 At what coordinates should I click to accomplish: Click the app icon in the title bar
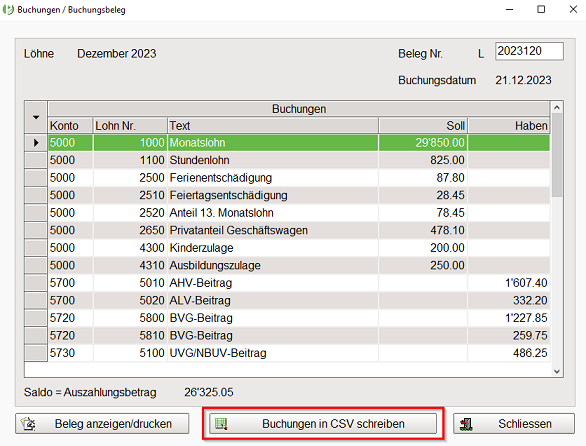(x=8, y=9)
